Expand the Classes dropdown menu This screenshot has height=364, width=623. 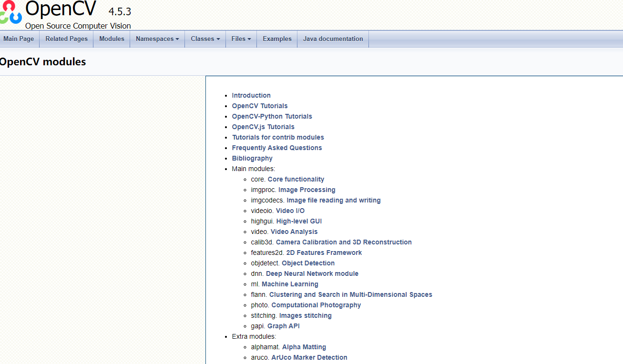pos(205,39)
